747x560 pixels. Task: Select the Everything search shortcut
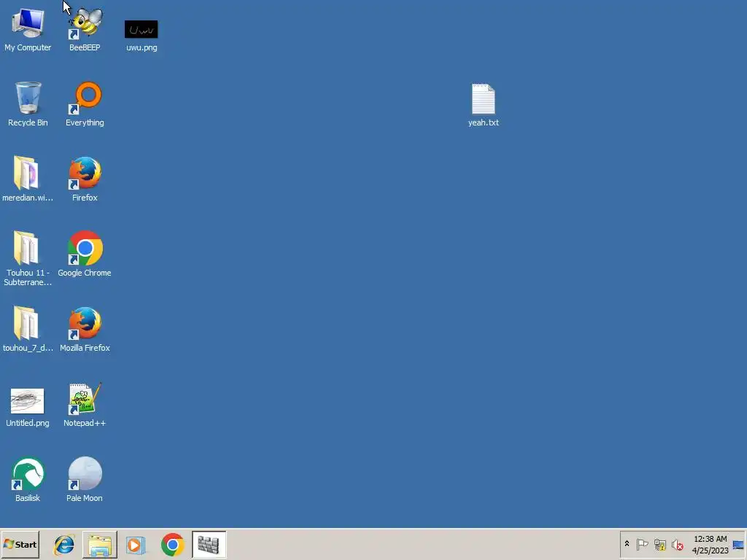pos(85,104)
